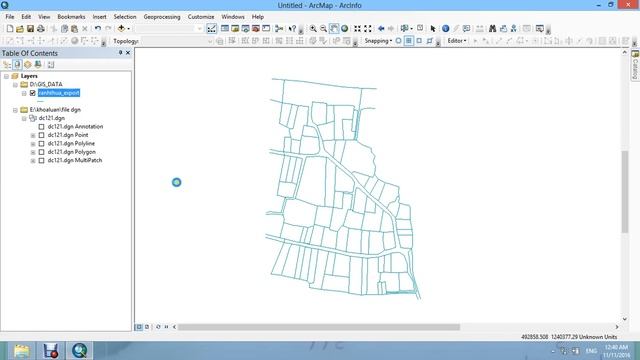The image size is (640, 360).
Task: Open the Search window toolbar icon
Action: click(245, 29)
